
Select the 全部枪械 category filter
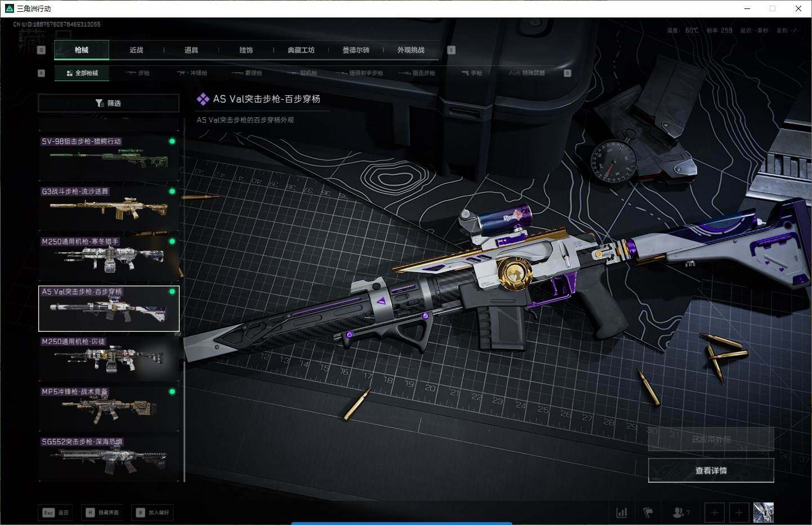click(82, 73)
